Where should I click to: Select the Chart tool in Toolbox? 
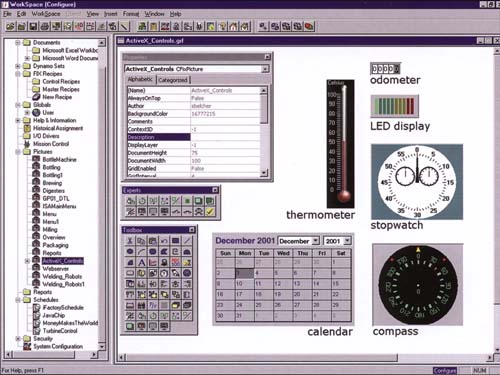(153, 262)
